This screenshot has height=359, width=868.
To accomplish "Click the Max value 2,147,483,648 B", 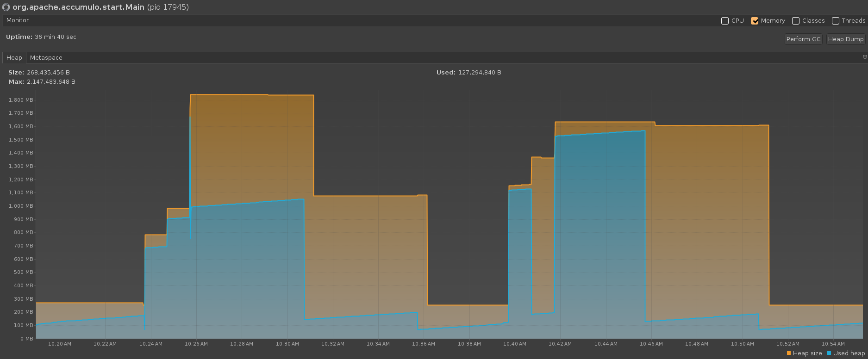I will (x=51, y=82).
